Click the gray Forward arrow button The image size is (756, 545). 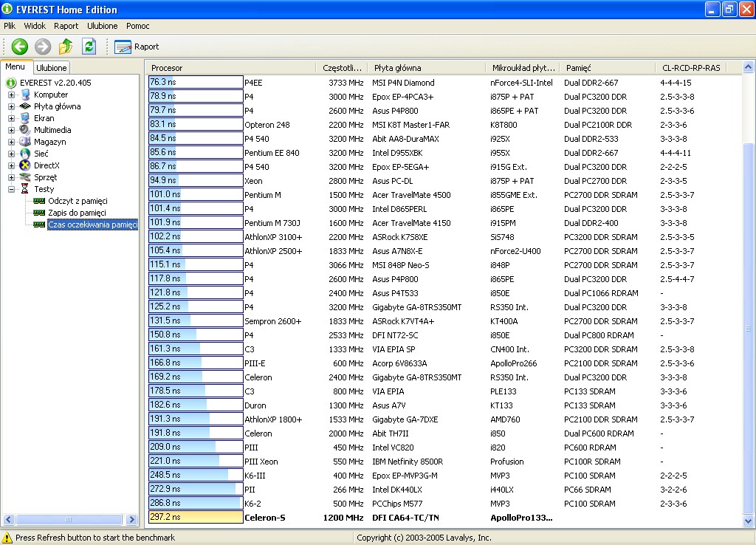click(43, 47)
